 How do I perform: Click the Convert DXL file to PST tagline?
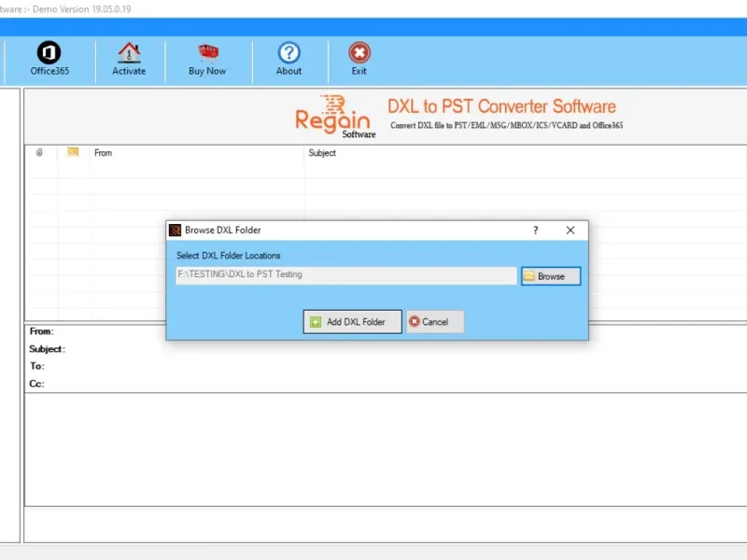(x=506, y=125)
